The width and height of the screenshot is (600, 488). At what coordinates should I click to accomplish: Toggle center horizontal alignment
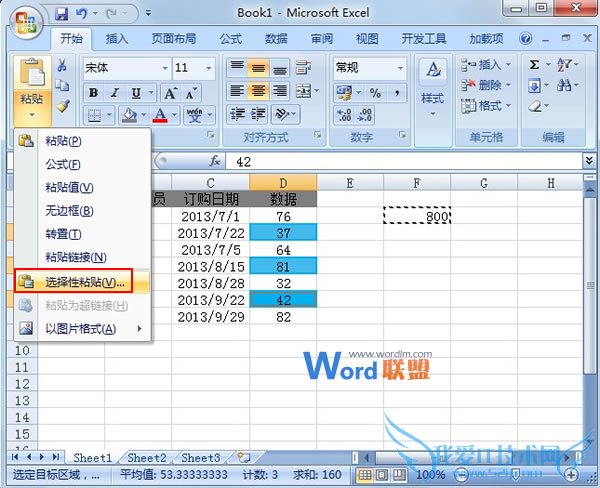pyautogui.click(x=258, y=91)
